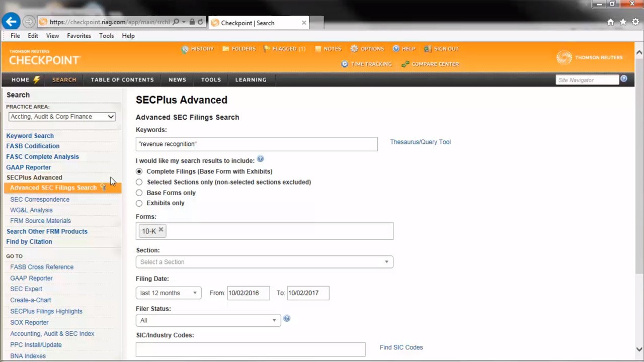Remove the 10-K form tag

click(161, 230)
